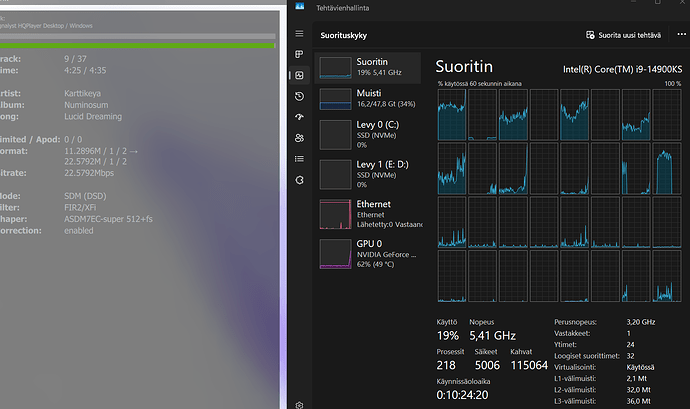This screenshot has height=409, width=690.
Task: Click the correction value enabled in HQPlayer
Action: (78, 231)
